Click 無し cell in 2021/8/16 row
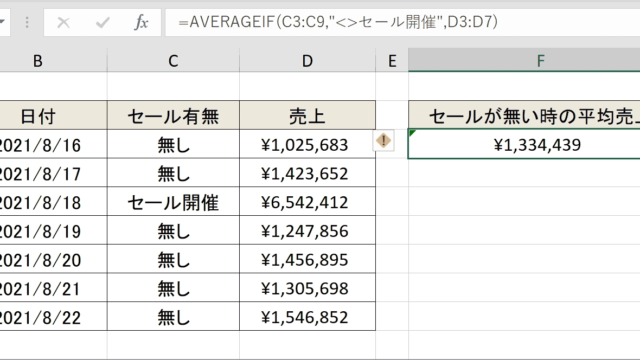Viewport: 640px width, 360px height. tap(173, 144)
